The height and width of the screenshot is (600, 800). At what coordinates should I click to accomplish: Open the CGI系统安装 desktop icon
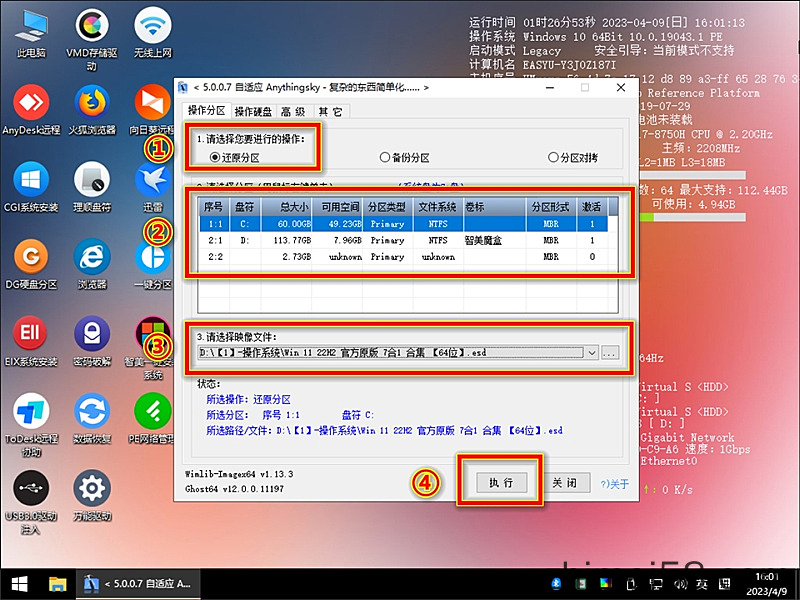pyautogui.click(x=31, y=187)
